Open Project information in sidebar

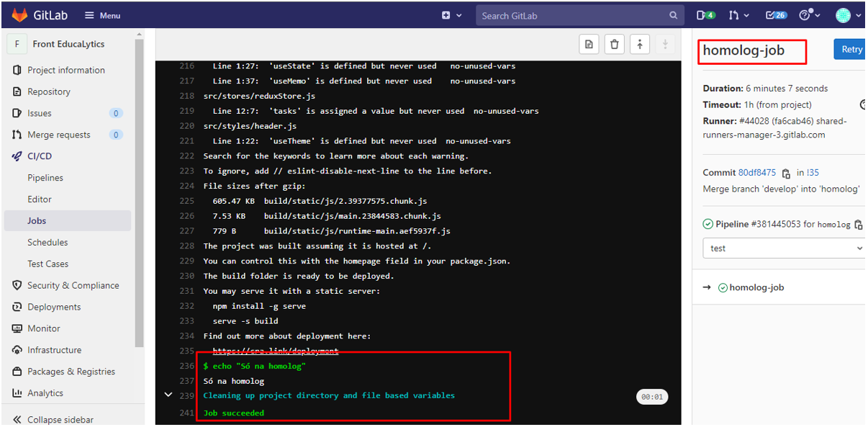[x=66, y=70]
